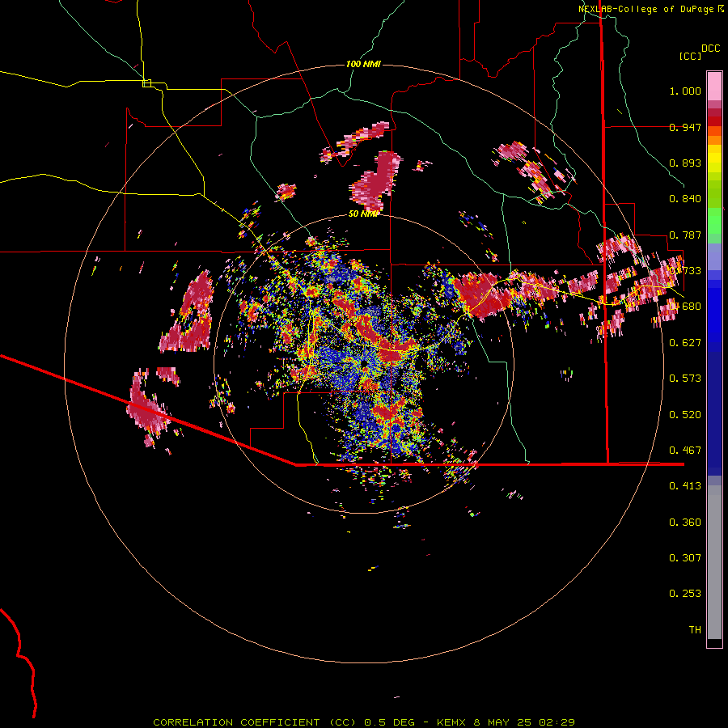The width and height of the screenshot is (728, 728).
Task: Click the DCC product label
Action: click(x=710, y=49)
